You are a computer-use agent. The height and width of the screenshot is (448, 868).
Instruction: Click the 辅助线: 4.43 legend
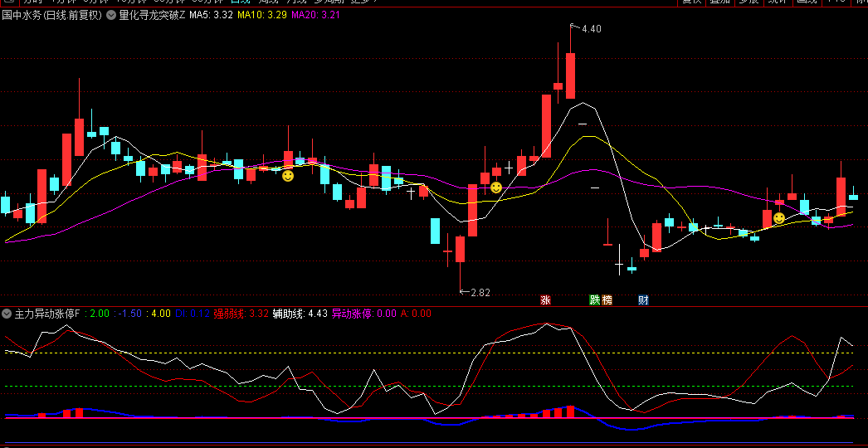[300, 314]
